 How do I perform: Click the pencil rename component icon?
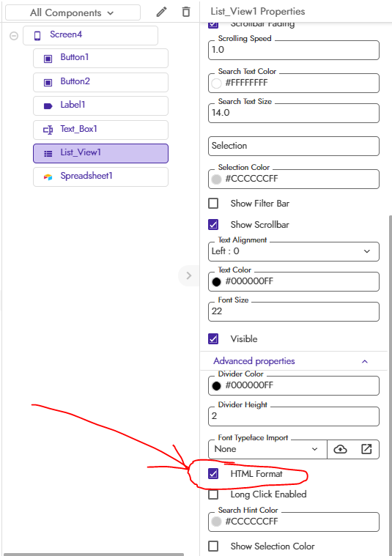pyautogui.click(x=161, y=12)
